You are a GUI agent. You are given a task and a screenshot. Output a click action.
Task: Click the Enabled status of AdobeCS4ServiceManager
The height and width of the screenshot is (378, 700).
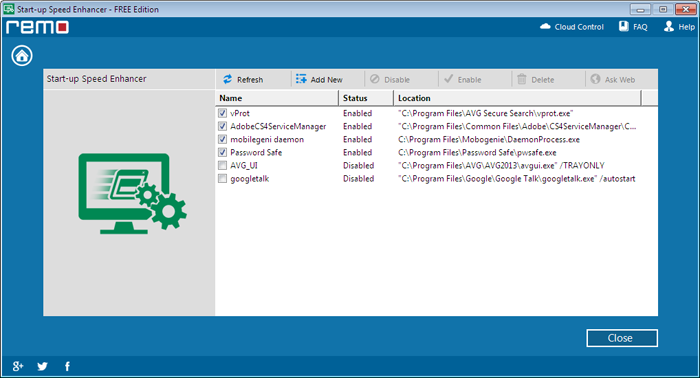click(x=358, y=126)
